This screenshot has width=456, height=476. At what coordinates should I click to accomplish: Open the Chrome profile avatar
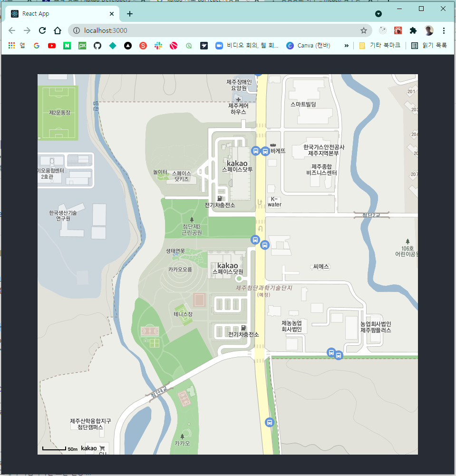429,30
